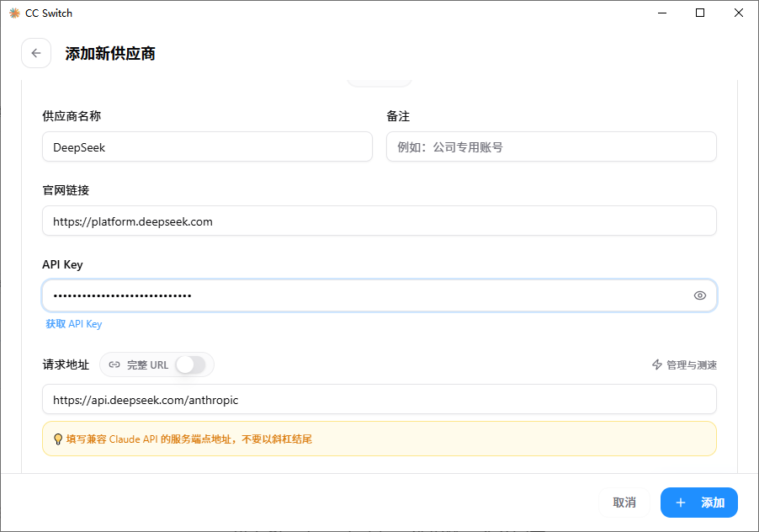This screenshot has height=532, width=759.
Task: Click the CC Switch app icon in title bar
Action: coord(14,13)
